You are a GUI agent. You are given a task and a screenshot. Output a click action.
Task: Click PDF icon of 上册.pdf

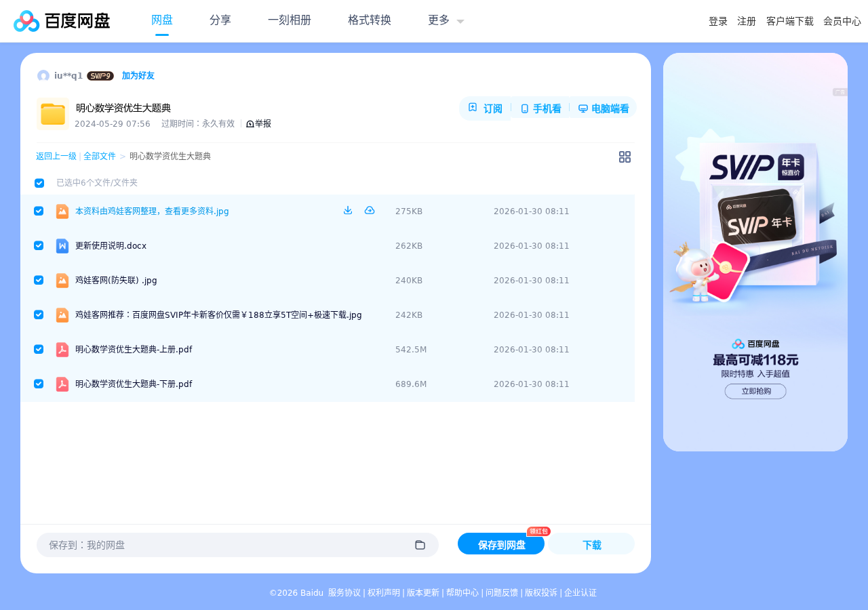coord(62,350)
